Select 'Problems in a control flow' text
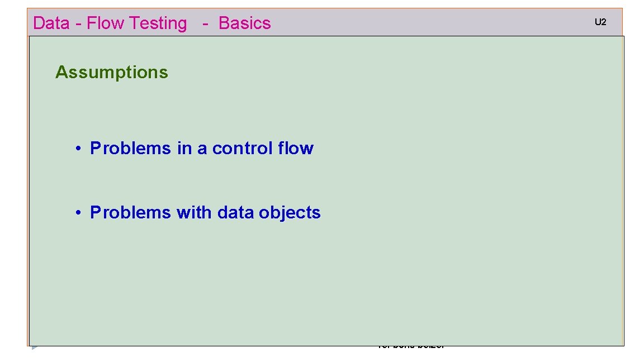 (x=202, y=148)
